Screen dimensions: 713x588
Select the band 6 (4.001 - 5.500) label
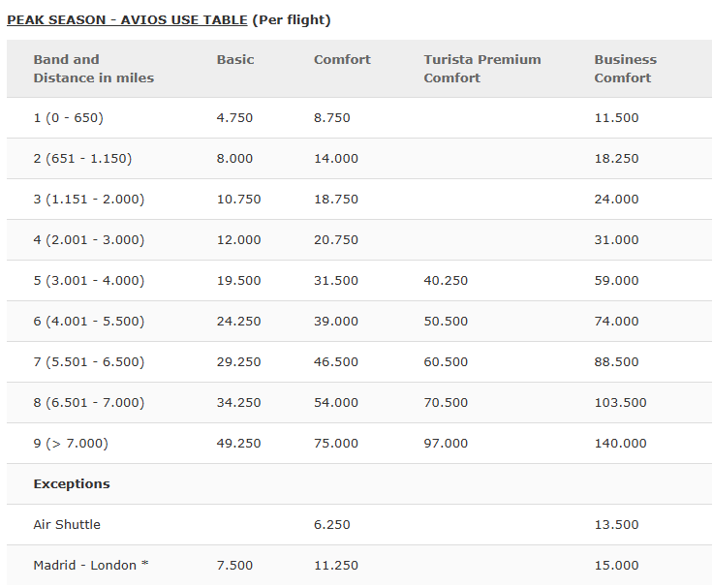pyautogui.click(x=88, y=322)
